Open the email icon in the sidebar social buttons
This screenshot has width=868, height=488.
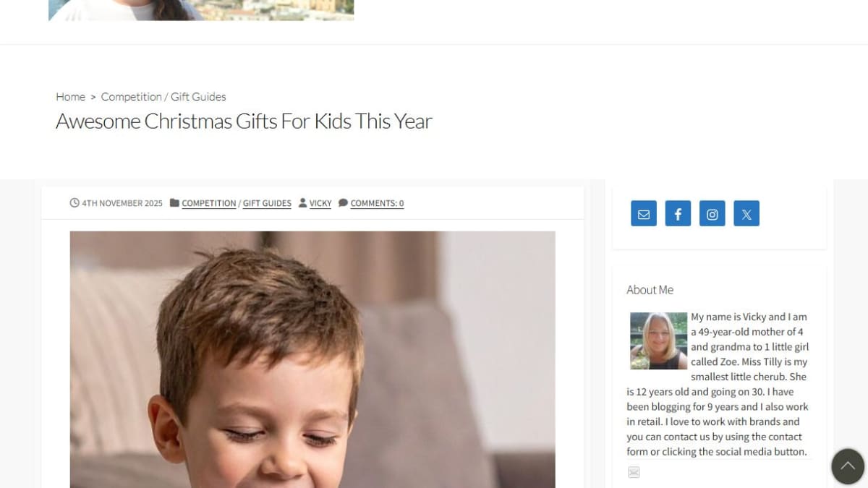(644, 213)
